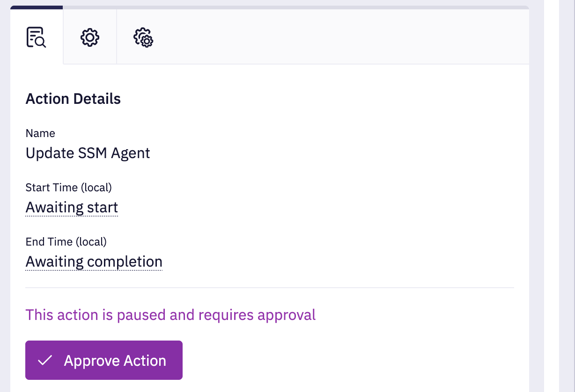Click the word Approve on the purple button
This screenshot has width=575, height=392.
point(91,361)
